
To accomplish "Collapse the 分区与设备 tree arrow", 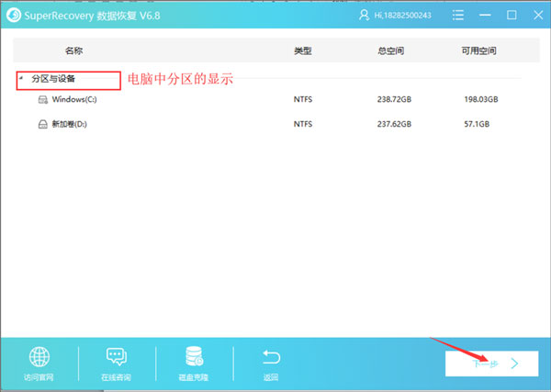I will point(20,79).
